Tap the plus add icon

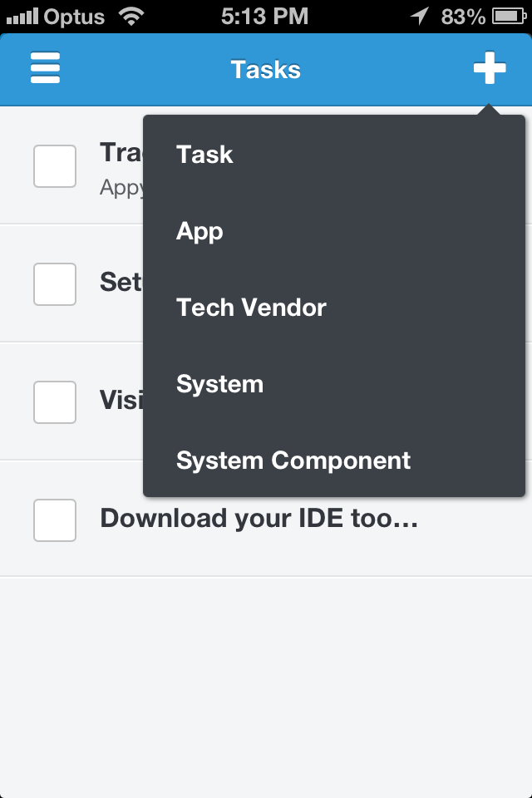click(x=490, y=68)
